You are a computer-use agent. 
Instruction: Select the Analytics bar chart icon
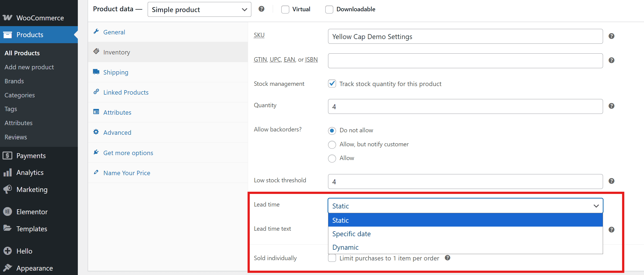click(8, 172)
